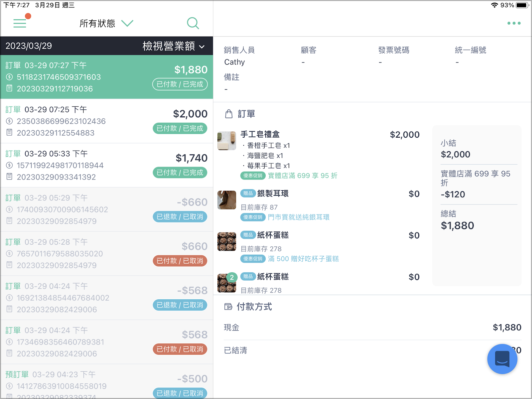Click the coin icon next to 1571199249817011894
The width and height of the screenshot is (532, 399).
(9, 165)
